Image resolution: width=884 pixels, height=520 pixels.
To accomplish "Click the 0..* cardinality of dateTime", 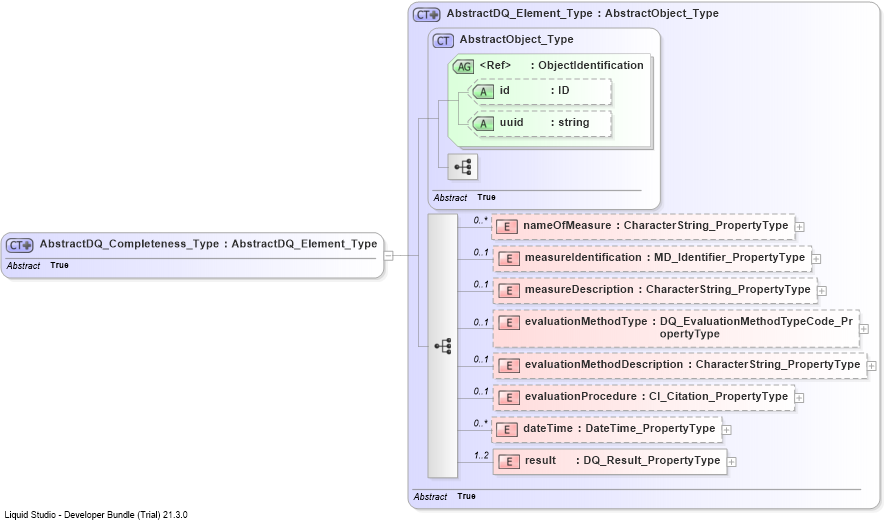I will tap(480, 424).
